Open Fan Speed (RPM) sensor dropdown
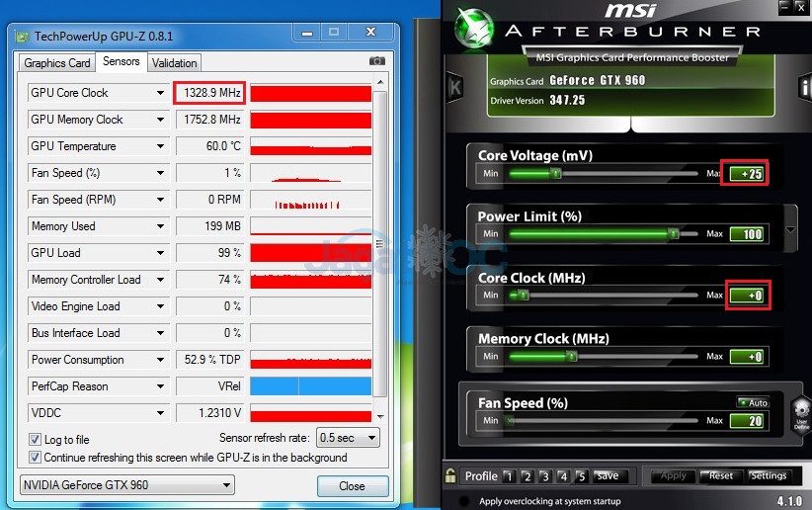 pos(161,200)
